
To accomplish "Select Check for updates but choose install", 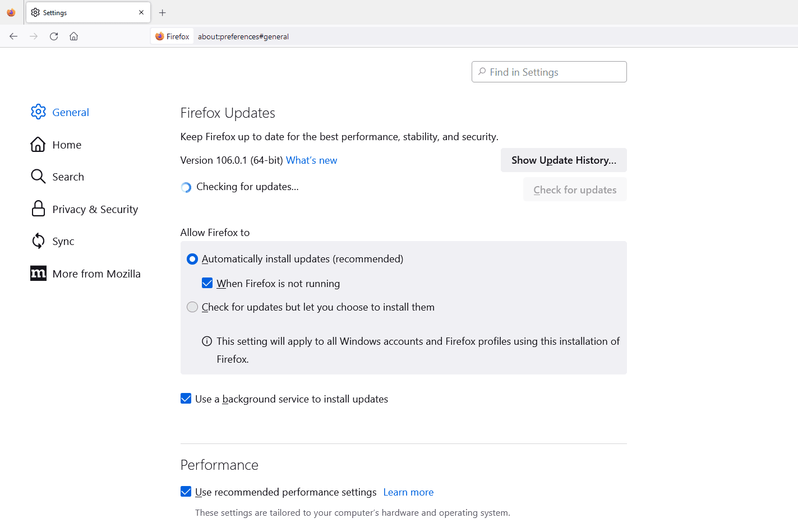I will pyautogui.click(x=192, y=307).
